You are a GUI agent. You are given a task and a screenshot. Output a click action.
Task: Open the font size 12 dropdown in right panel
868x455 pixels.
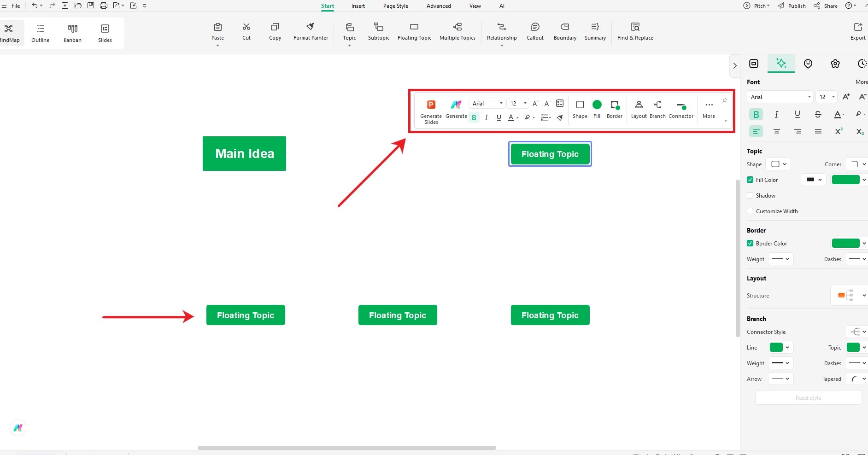[x=826, y=97]
